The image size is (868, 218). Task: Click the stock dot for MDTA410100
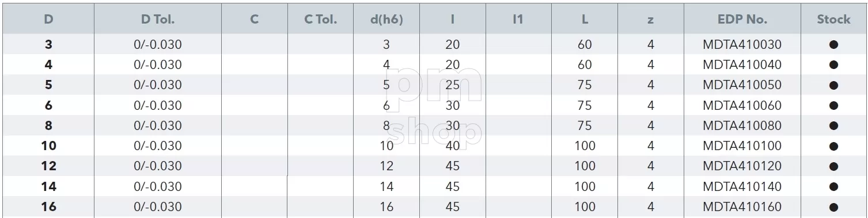833,147
